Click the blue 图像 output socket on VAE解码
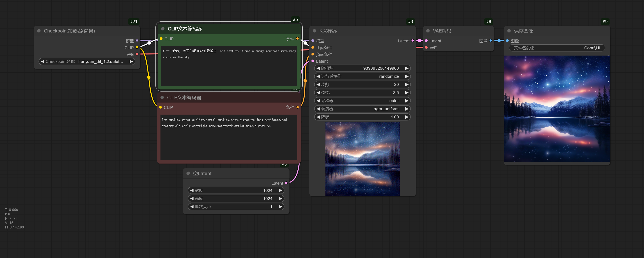Viewport: 644px width, 258px height. point(490,41)
